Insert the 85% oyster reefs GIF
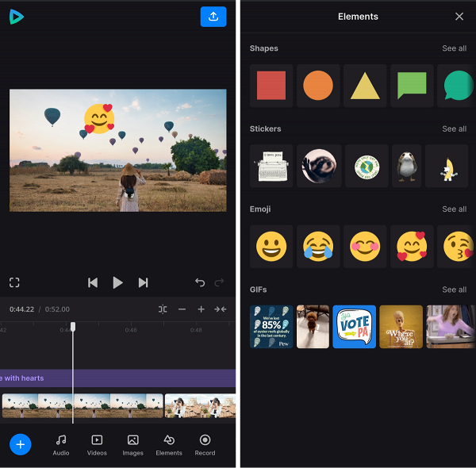The height and width of the screenshot is (468, 476). pos(271,327)
